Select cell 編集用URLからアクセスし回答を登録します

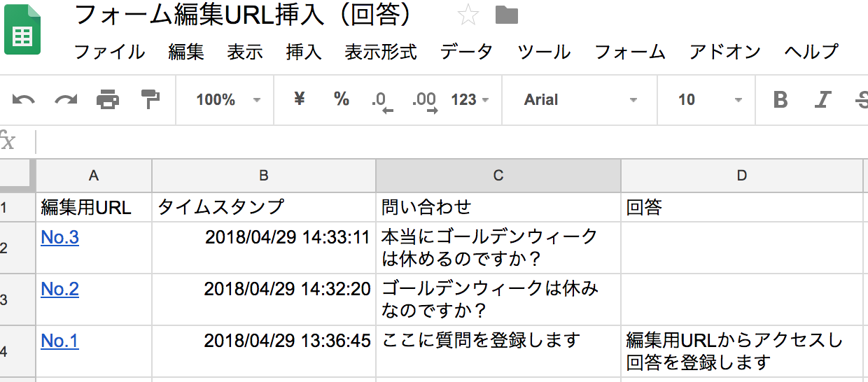coord(742,351)
